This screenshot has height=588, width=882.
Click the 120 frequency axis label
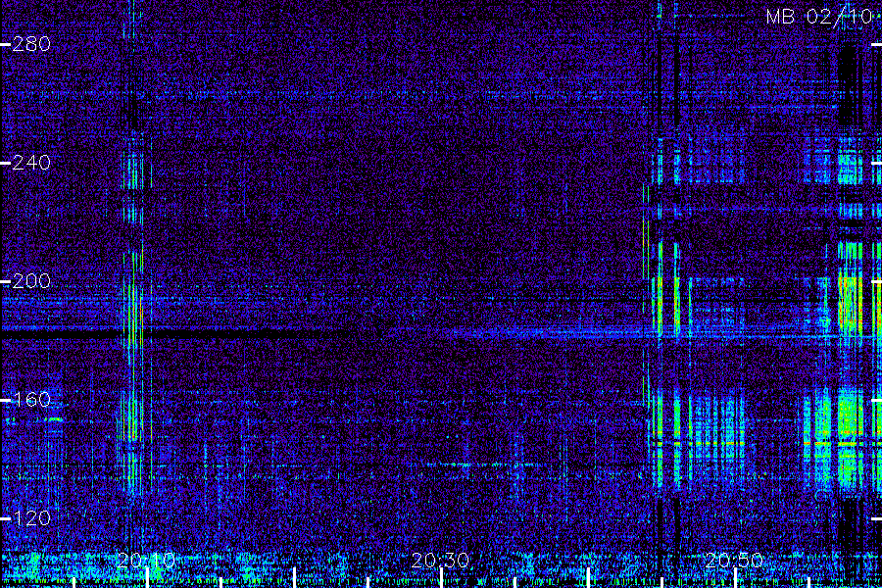(31, 518)
